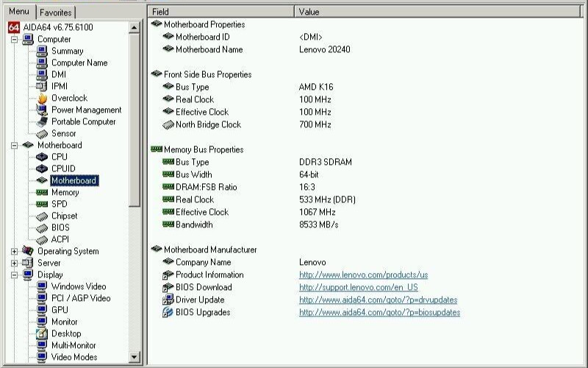The image size is (588, 368).
Task: Click the Driver Update row icon
Action: (168, 300)
